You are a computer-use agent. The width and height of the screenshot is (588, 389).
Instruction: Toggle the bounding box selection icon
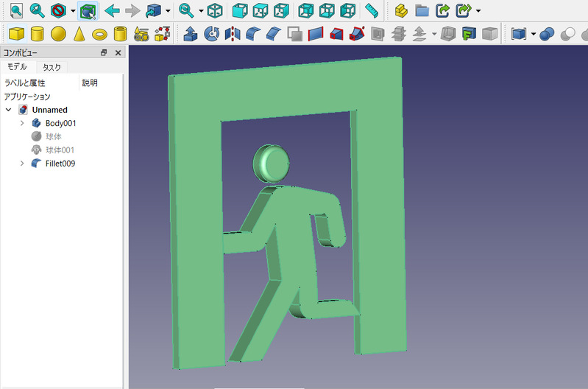tap(88, 10)
